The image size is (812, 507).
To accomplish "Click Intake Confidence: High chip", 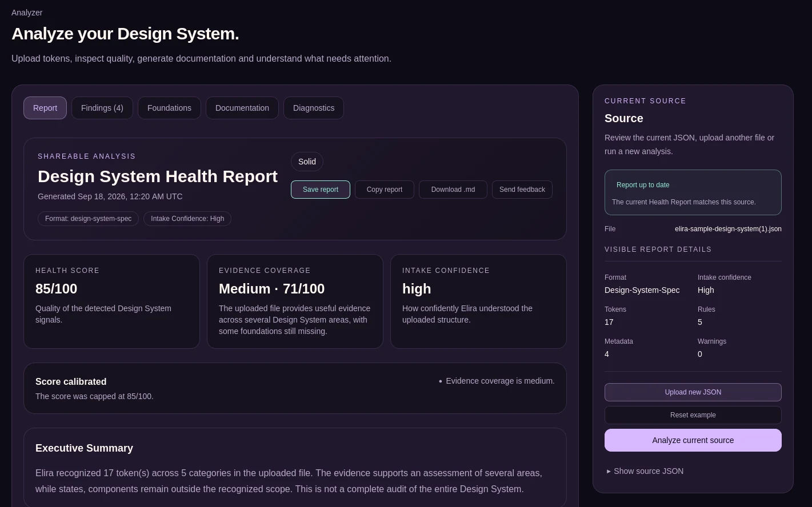I will pyautogui.click(x=187, y=219).
